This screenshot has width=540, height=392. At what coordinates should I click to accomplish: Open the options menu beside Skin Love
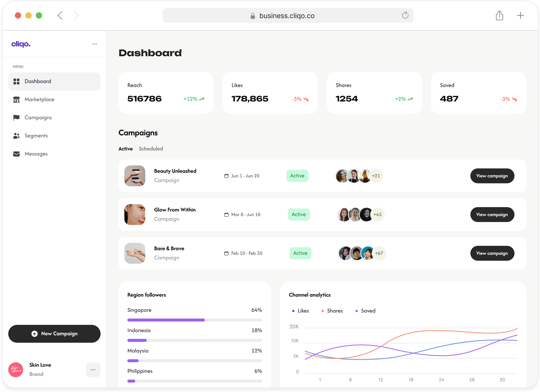tap(93, 369)
